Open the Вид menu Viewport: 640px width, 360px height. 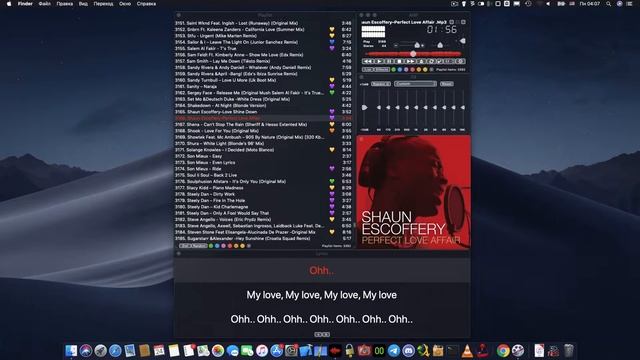pos(83,4)
